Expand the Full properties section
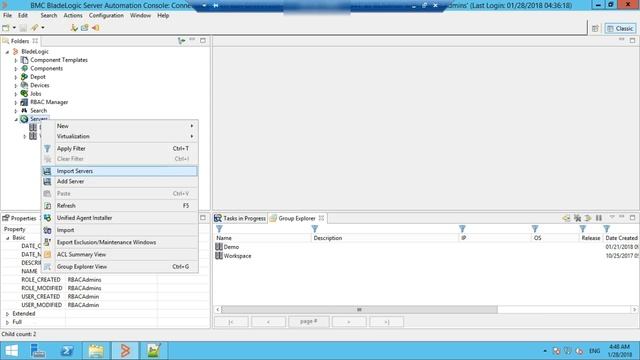Screen dimensions: 640x360 (x=7, y=322)
